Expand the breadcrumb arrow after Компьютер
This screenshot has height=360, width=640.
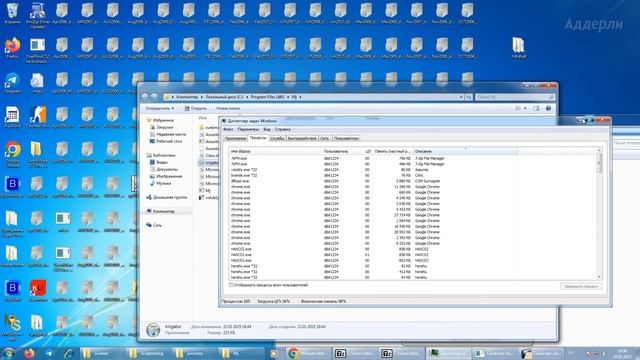coord(201,97)
